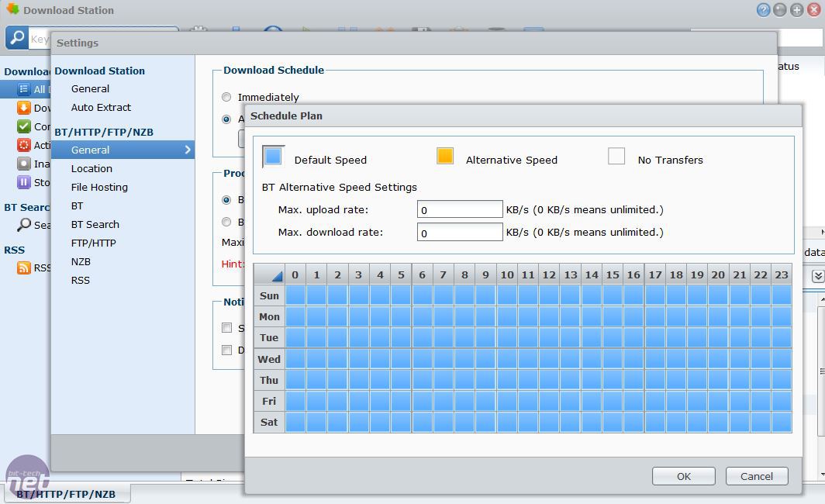Select the Downloading orange arrow icon

coord(24,108)
